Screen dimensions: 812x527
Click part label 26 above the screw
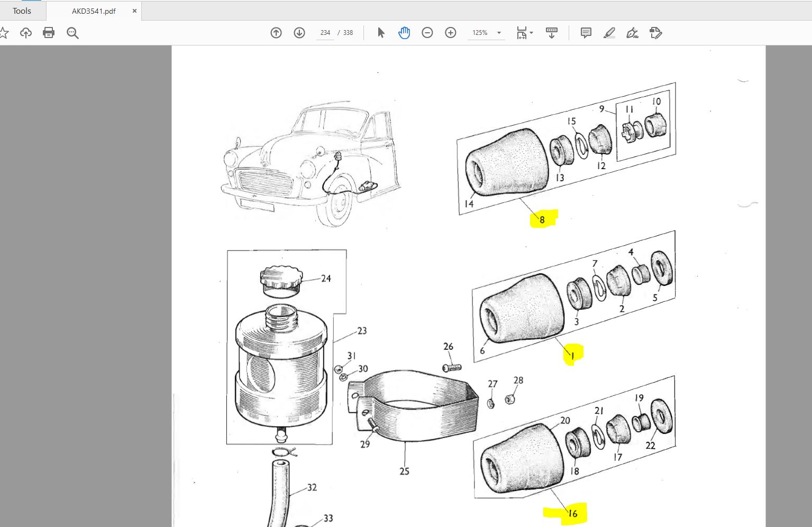tap(448, 347)
